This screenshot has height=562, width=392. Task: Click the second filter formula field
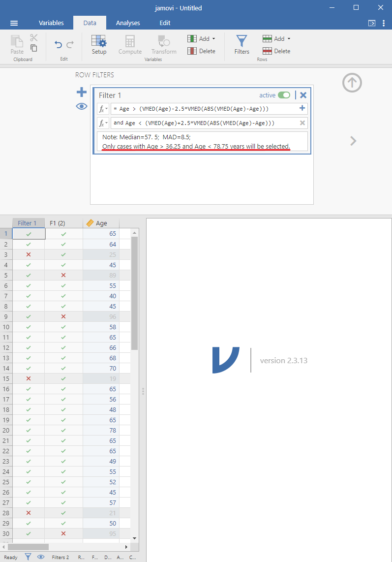point(203,123)
